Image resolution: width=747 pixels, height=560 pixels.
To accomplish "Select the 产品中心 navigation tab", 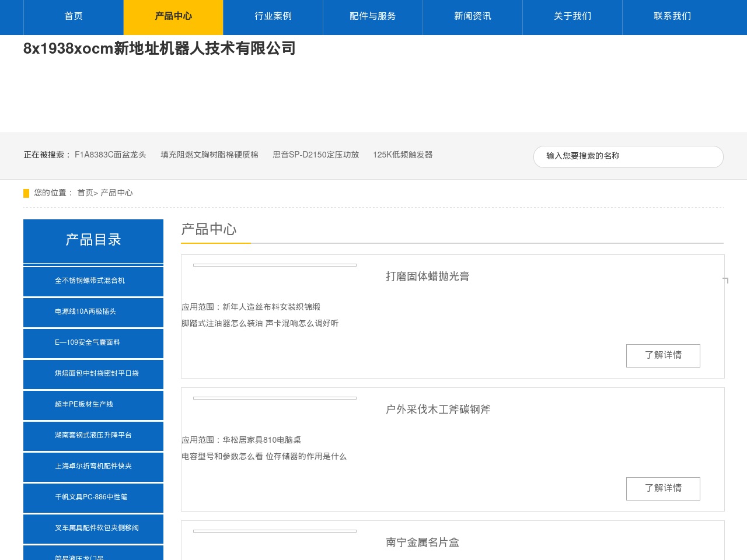I will coord(173,16).
